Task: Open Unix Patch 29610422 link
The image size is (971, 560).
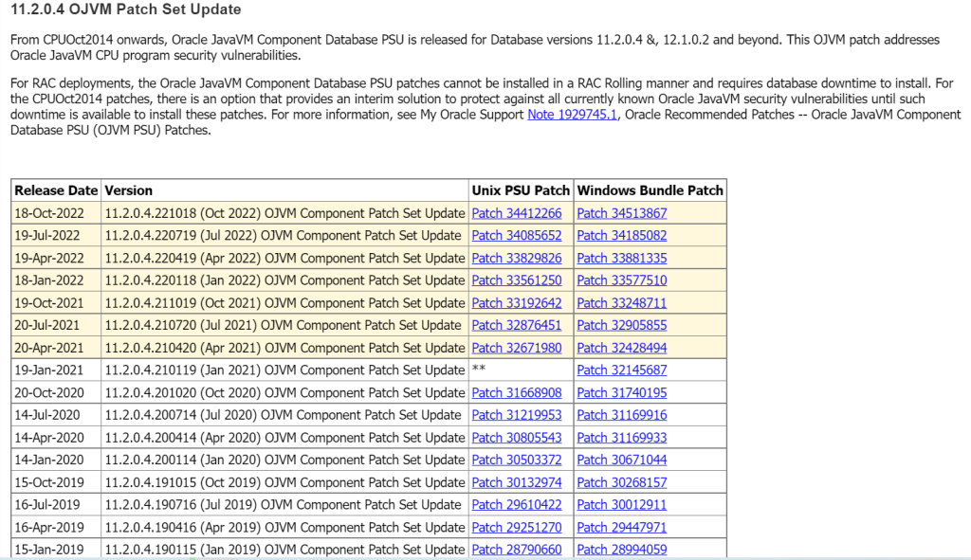Action: (517, 505)
